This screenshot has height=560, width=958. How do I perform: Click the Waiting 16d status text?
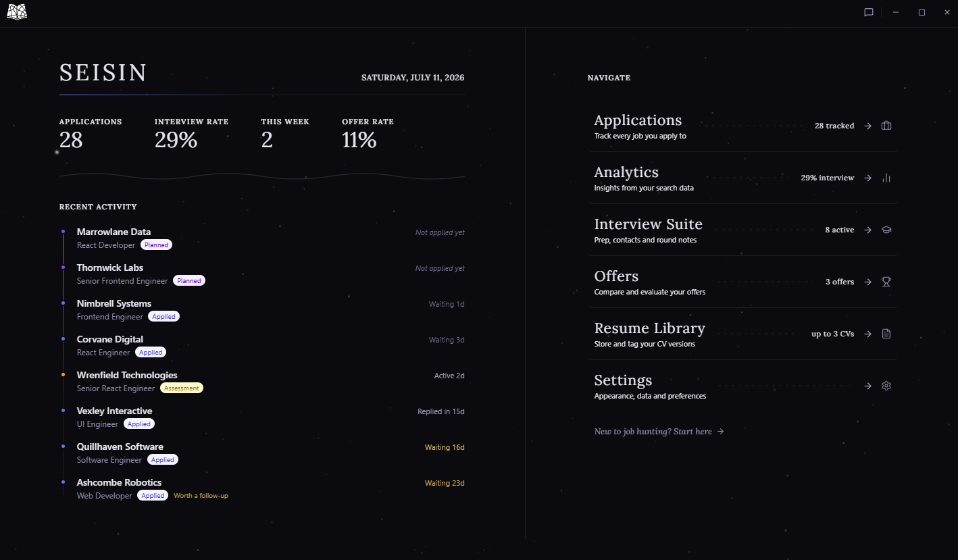tap(445, 447)
